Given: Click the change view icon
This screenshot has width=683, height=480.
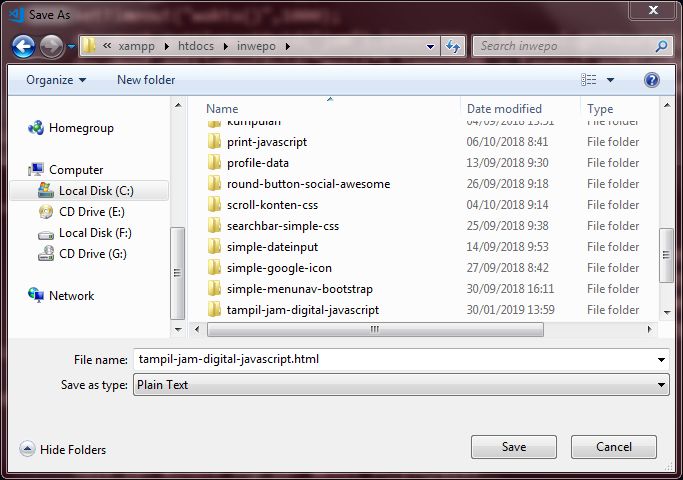Looking at the screenshot, I should (588, 80).
